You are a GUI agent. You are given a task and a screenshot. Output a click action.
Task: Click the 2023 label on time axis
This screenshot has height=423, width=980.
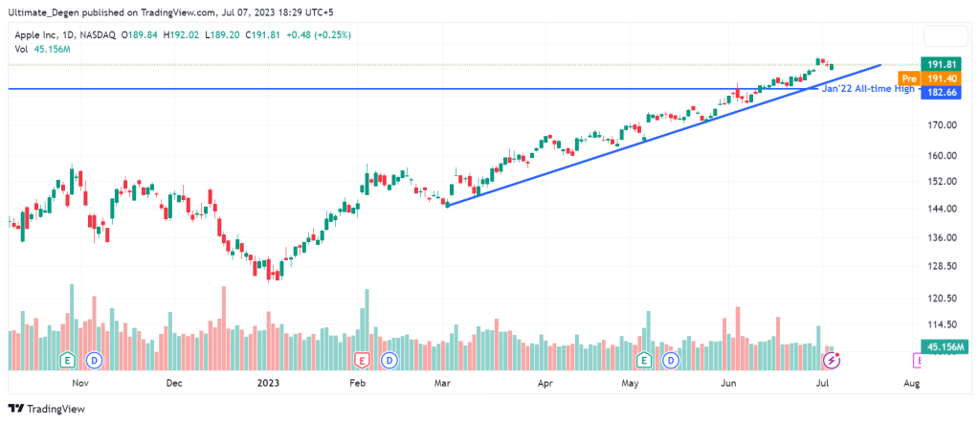coord(268,383)
